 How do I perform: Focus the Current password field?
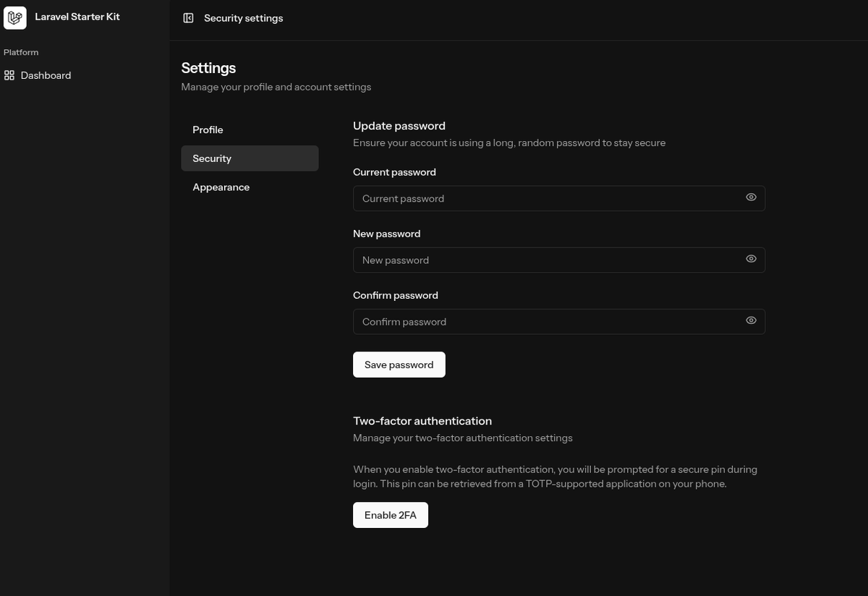[x=559, y=198]
